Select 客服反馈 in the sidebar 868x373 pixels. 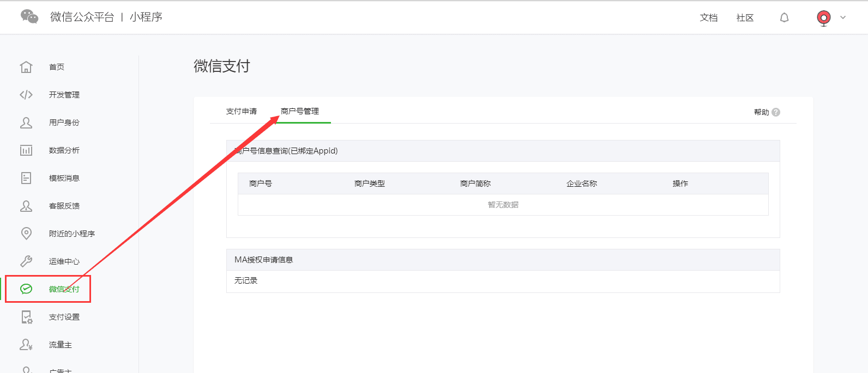(64, 206)
